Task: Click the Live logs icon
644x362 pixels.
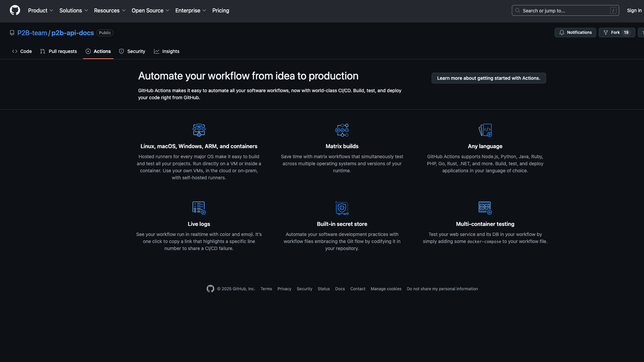Action: pyautogui.click(x=199, y=208)
